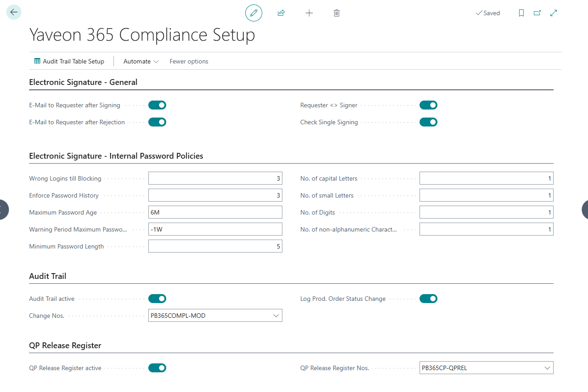Toggle Log Prod. Order Status Change
Screen dimensions: 588x392
[428, 299]
